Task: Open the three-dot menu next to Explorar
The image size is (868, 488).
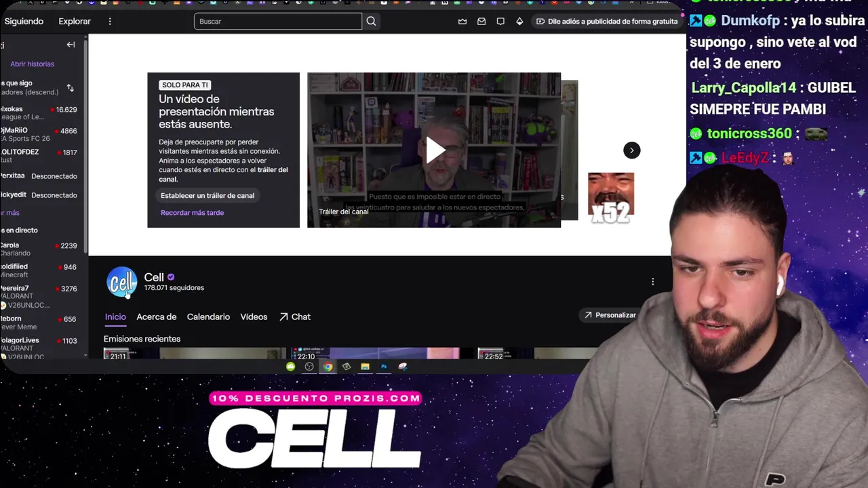Action: tap(110, 21)
